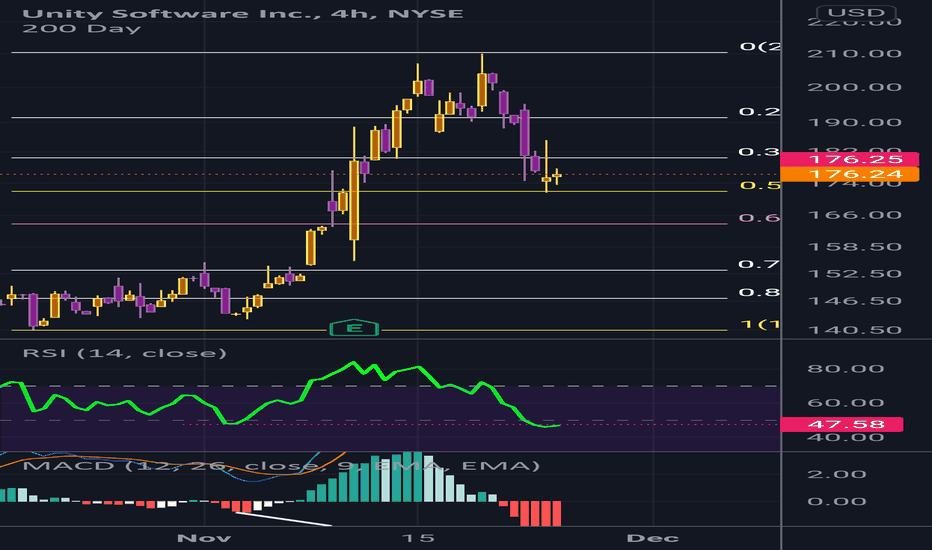Click the 200 Day indicator label
The height and width of the screenshot is (550, 932).
(x=81, y=29)
